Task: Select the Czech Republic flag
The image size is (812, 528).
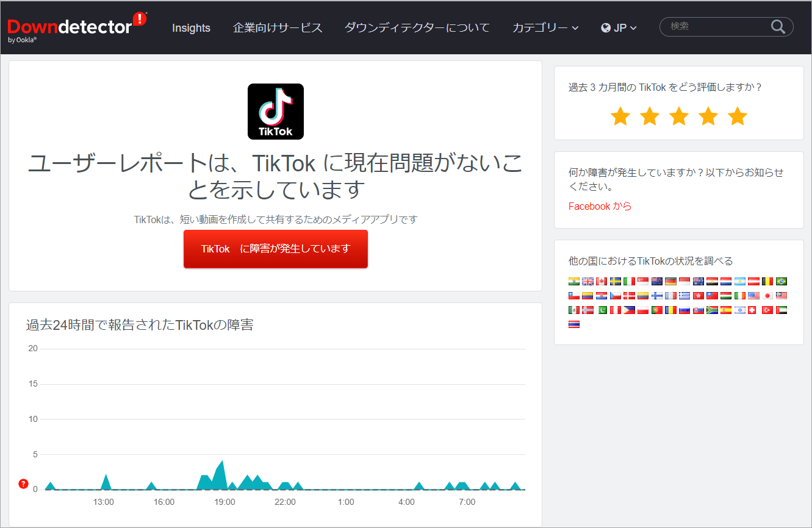Action: tap(616, 296)
